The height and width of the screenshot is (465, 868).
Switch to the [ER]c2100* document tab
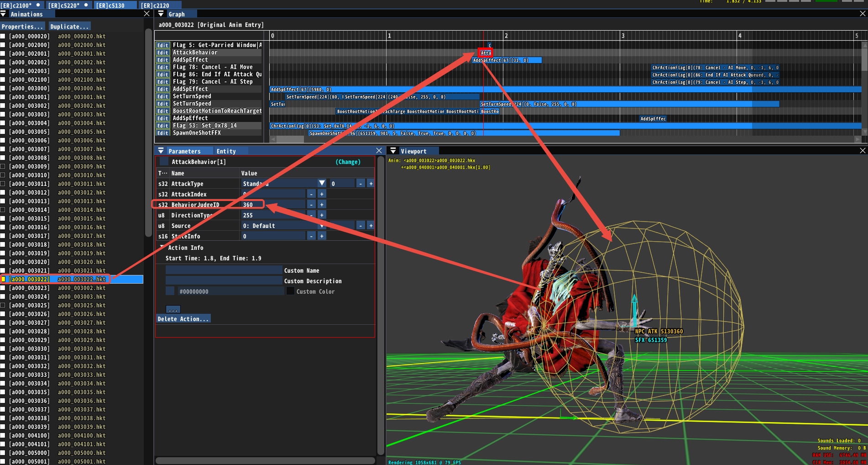click(21, 5)
